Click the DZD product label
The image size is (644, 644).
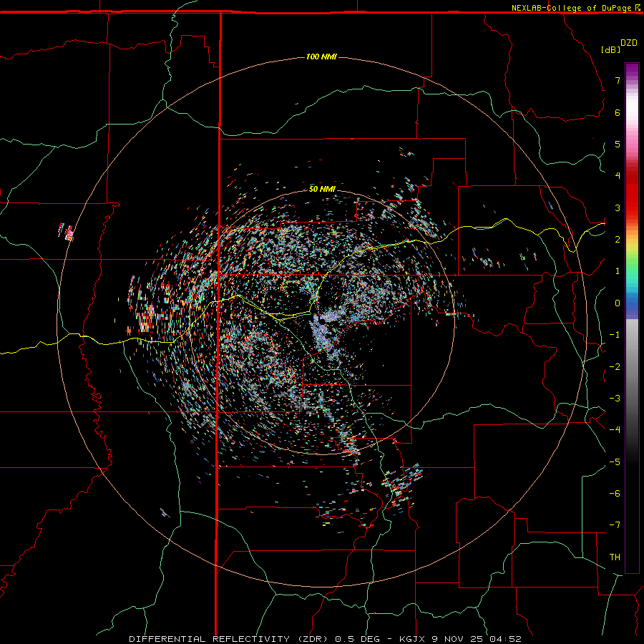(x=629, y=43)
